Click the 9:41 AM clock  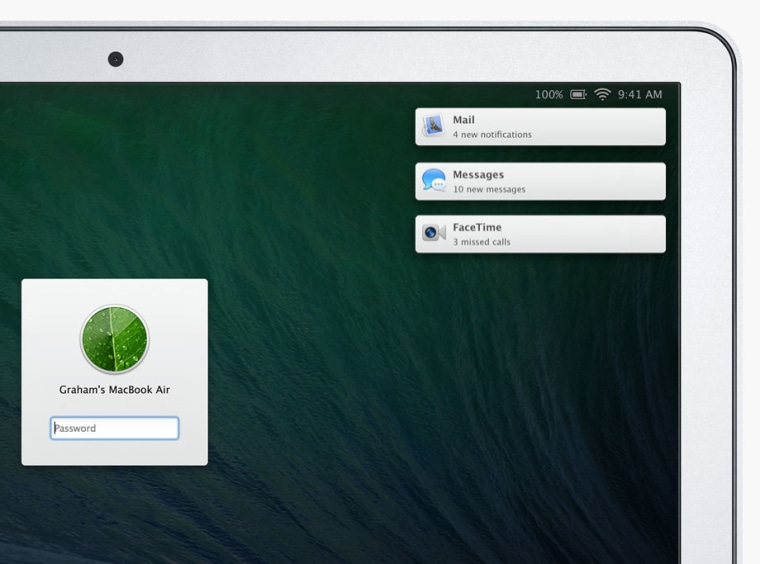point(640,94)
